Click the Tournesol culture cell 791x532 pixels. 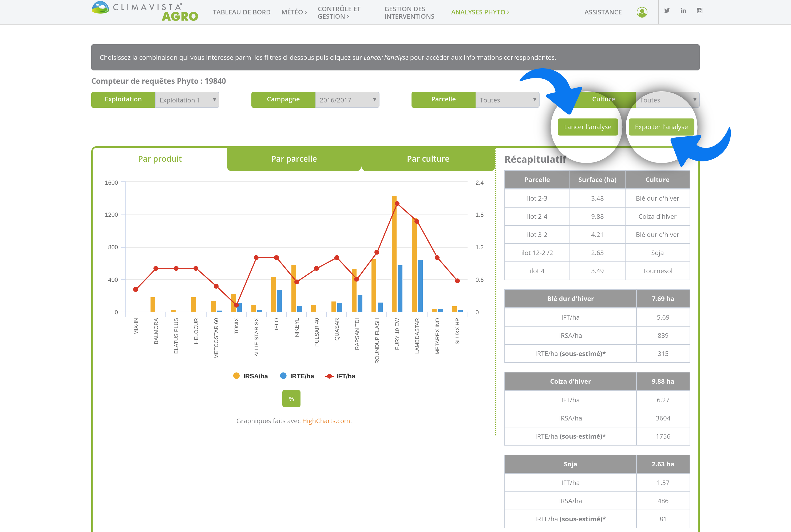tap(657, 271)
